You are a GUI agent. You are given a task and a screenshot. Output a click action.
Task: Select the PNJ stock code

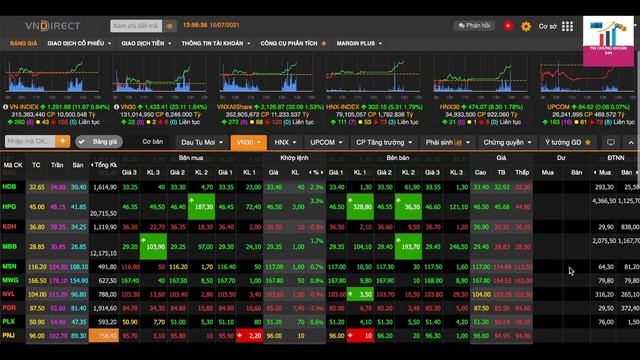(x=9, y=336)
